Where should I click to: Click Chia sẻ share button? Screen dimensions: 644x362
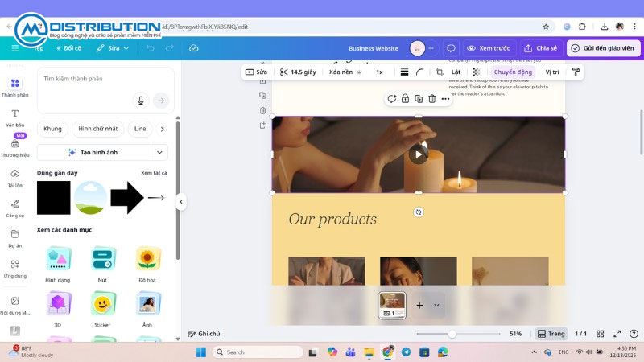(541, 48)
